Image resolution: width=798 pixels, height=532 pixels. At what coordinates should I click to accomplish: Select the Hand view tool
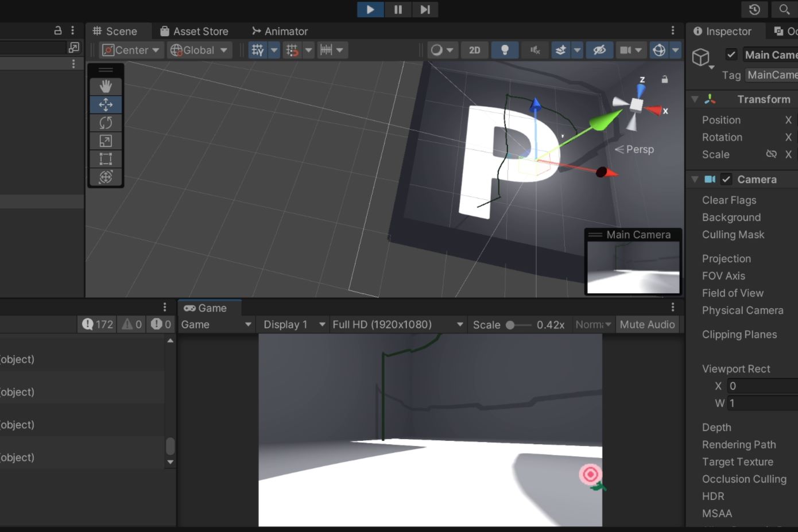click(106, 86)
